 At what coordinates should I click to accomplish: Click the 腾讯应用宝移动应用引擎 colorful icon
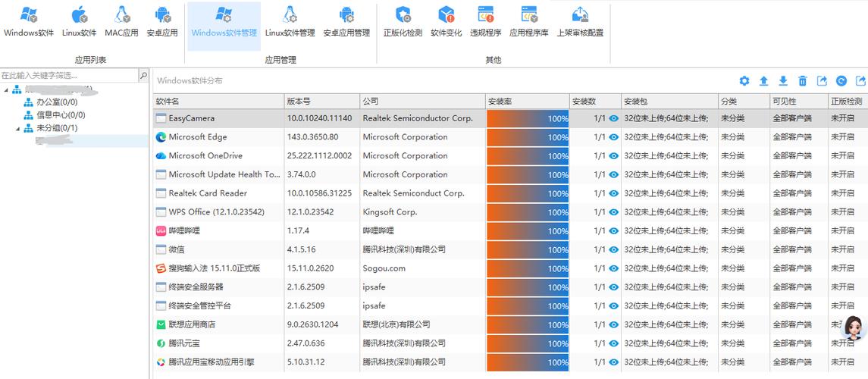point(161,362)
